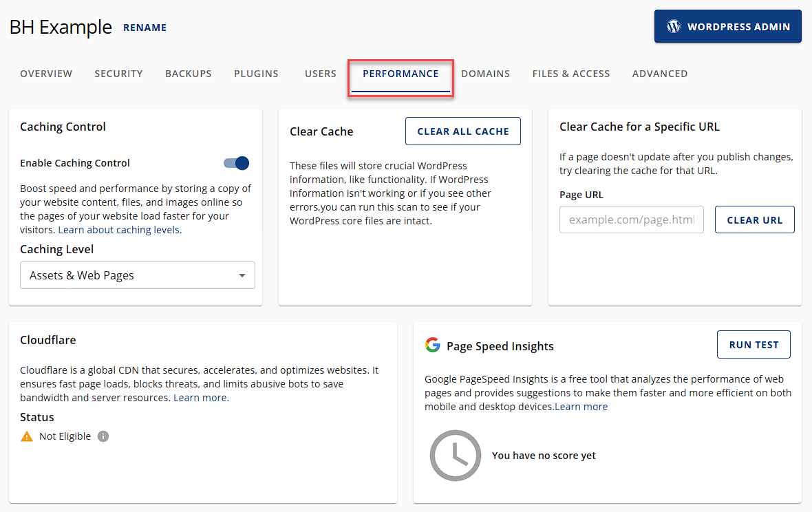Click the Cloudflare status info icon
The height and width of the screenshot is (512, 812).
[x=103, y=436]
